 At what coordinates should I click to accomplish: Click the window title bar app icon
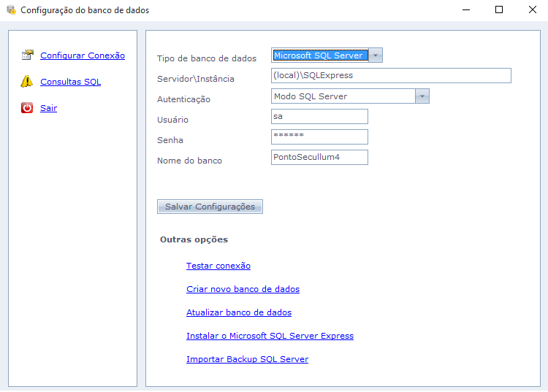coord(10,10)
